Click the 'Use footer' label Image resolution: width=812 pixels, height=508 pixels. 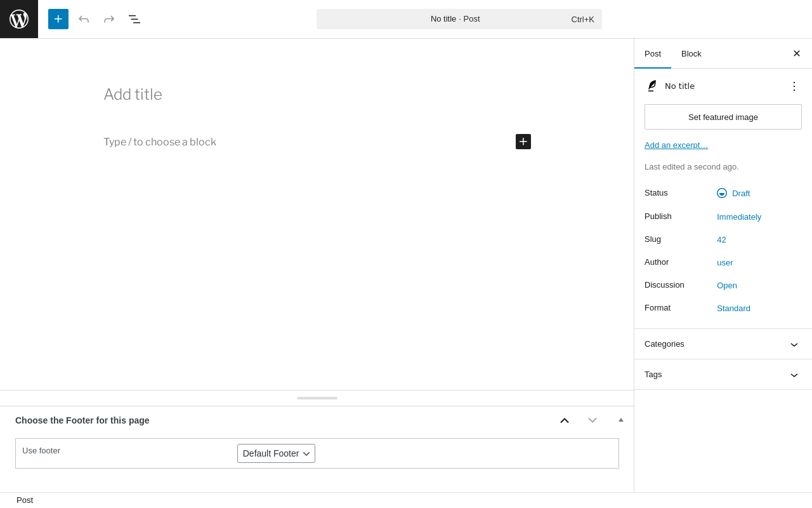(41, 451)
